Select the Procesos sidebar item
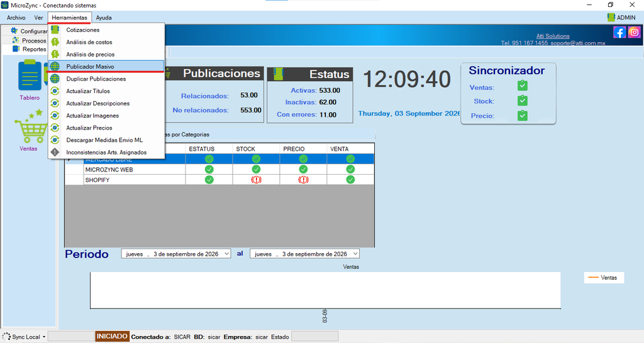Image resolution: width=644 pixels, height=343 pixels. 34,41
